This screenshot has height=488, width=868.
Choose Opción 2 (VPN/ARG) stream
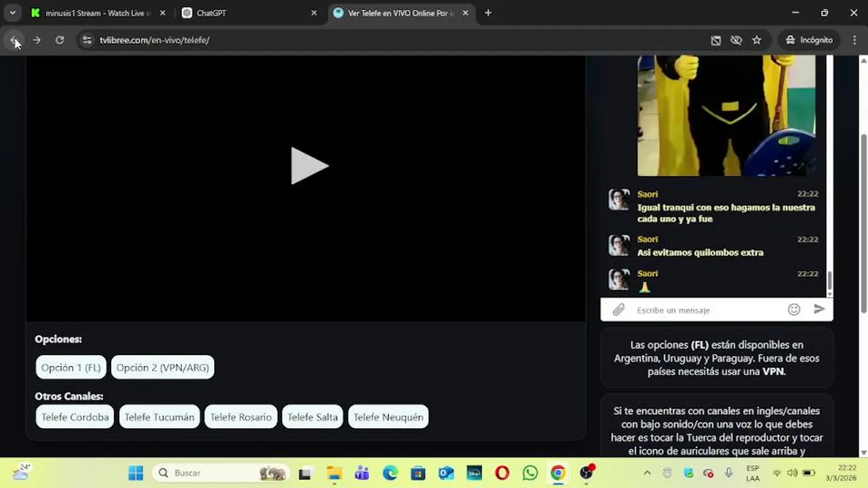point(163,367)
